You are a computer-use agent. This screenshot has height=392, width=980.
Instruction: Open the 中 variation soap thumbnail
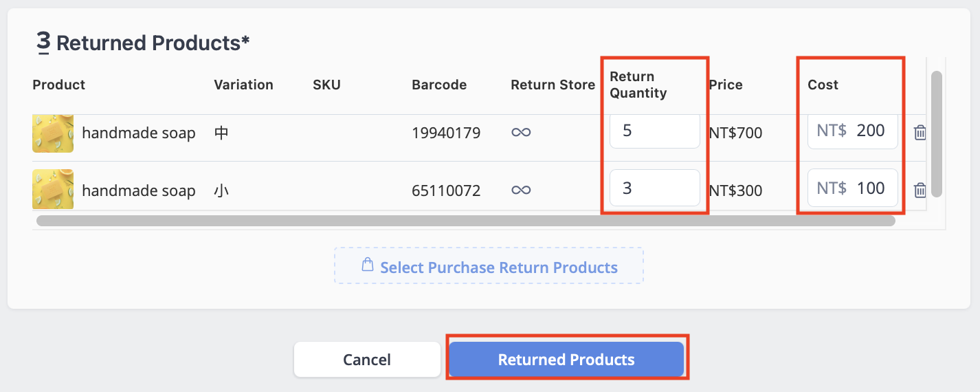pyautogui.click(x=53, y=133)
